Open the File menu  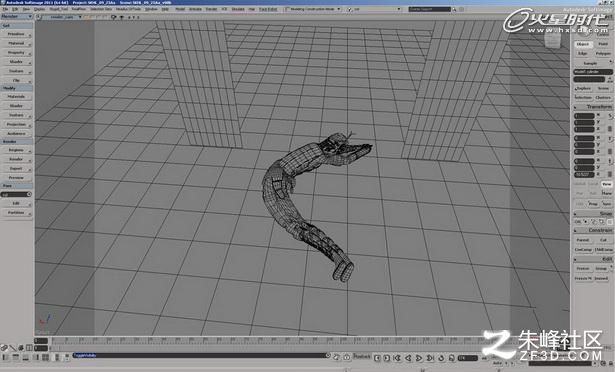point(5,9)
